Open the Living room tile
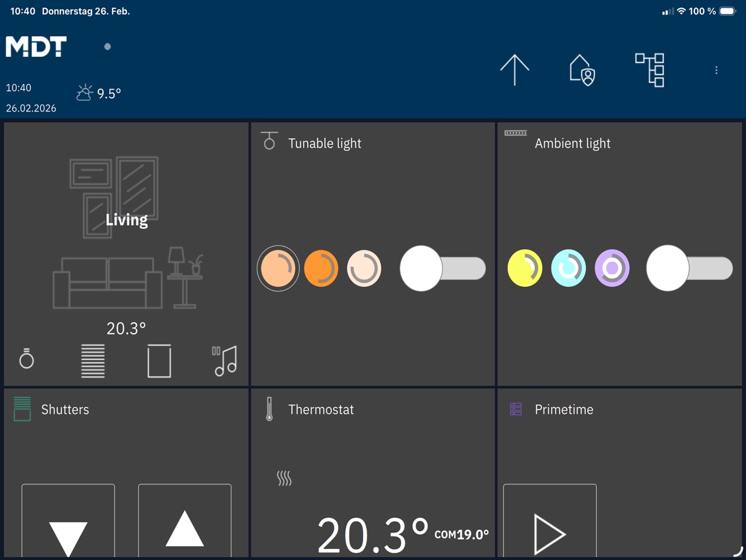The height and width of the screenshot is (560, 746). (126, 253)
